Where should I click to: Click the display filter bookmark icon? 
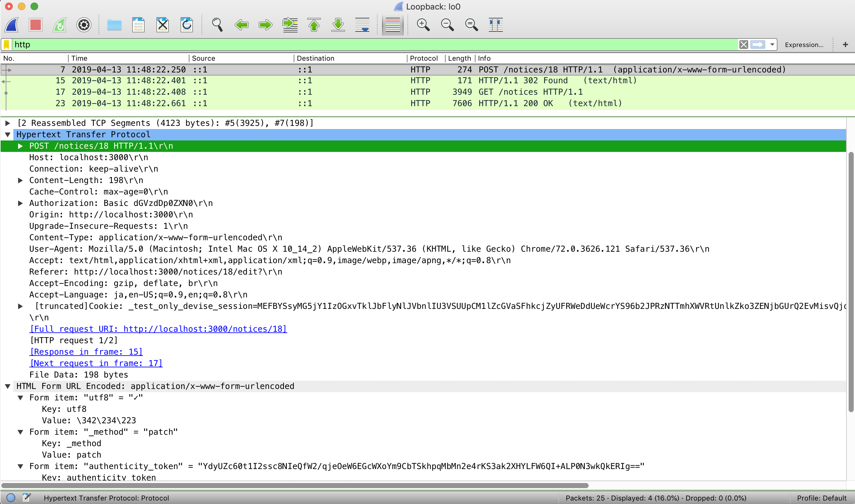click(6, 44)
